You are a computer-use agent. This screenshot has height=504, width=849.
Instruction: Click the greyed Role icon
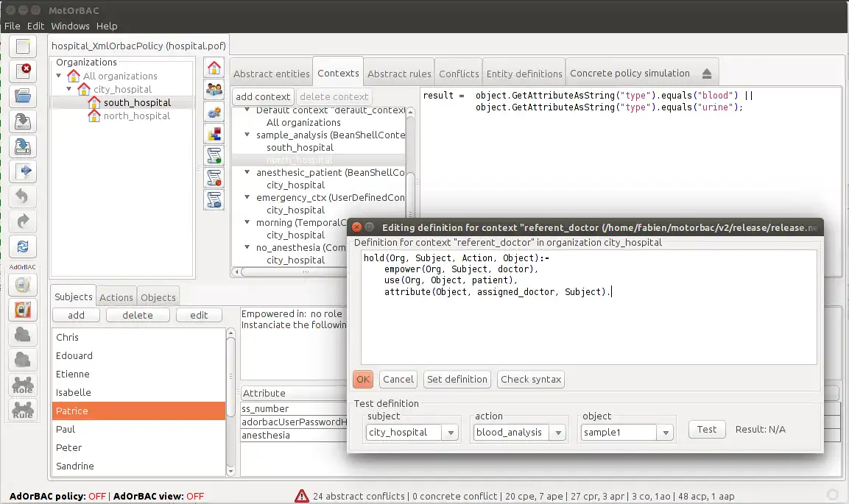pyautogui.click(x=23, y=385)
